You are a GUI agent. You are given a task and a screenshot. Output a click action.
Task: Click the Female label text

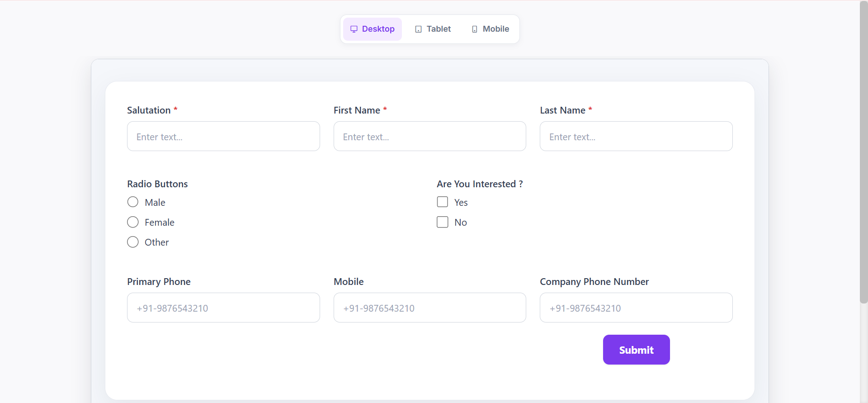click(x=160, y=223)
